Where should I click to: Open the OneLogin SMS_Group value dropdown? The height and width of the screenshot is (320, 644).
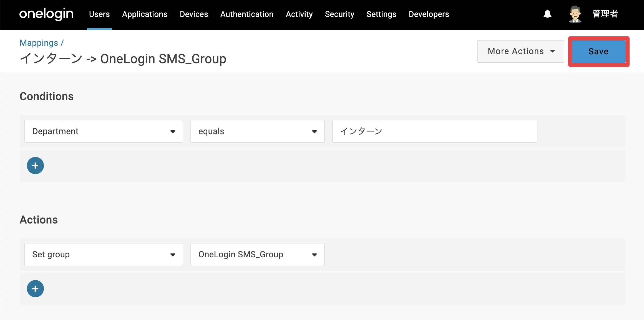258,255
